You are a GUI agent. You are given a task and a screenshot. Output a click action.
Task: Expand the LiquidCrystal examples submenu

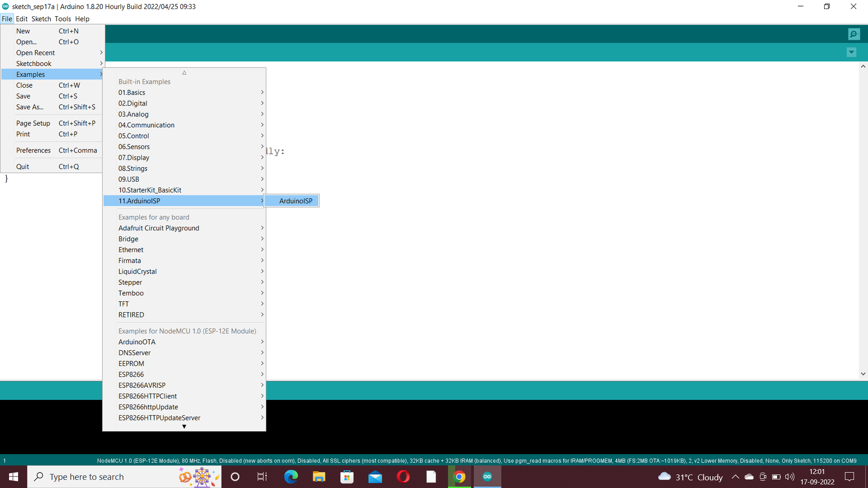184,272
